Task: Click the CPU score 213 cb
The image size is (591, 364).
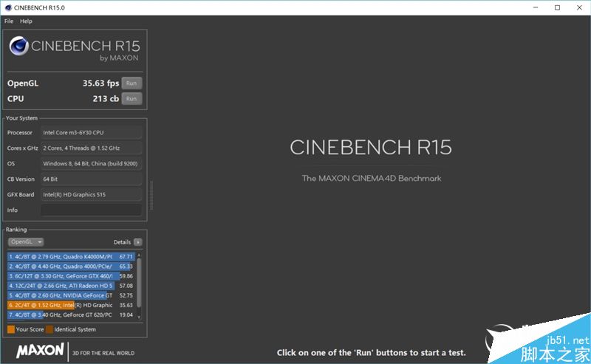Action: pos(106,99)
